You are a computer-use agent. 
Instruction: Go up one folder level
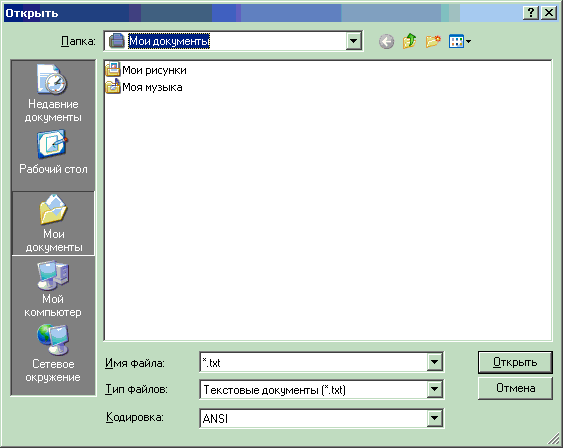(x=410, y=42)
